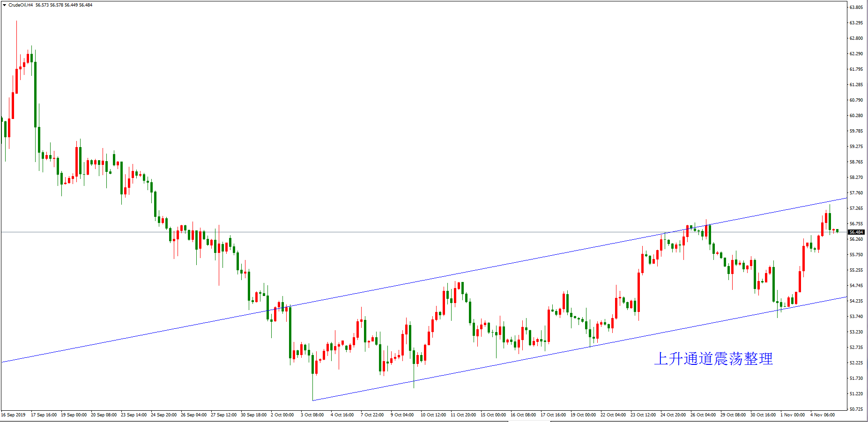Click the black 56.484 current price tag

tap(856, 232)
